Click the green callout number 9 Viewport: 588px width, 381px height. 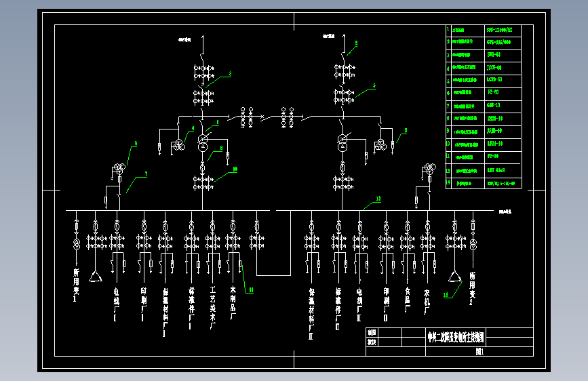coord(136,144)
